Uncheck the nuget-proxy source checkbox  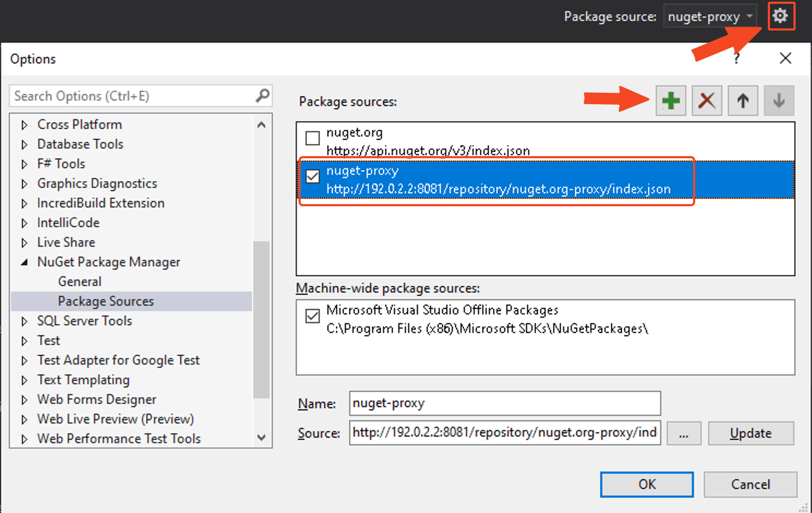(313, 176)
